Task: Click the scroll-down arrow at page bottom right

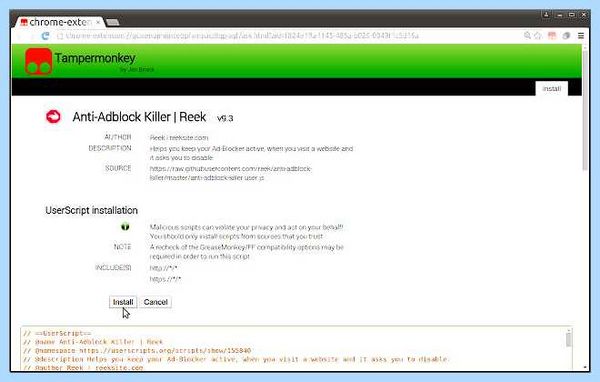Action: coord(585,367)
